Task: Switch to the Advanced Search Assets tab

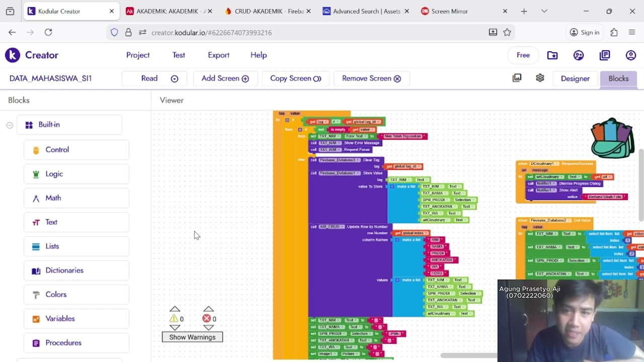Action: point(366,11)
